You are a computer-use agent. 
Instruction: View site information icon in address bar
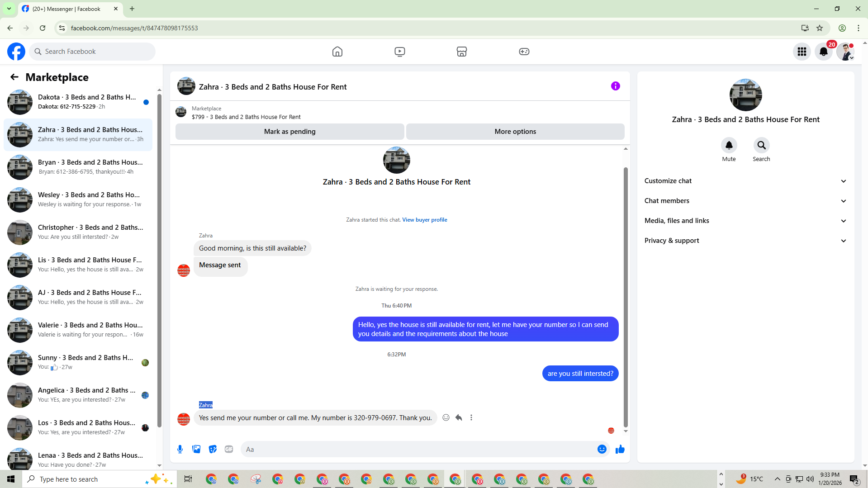point(62,28)
